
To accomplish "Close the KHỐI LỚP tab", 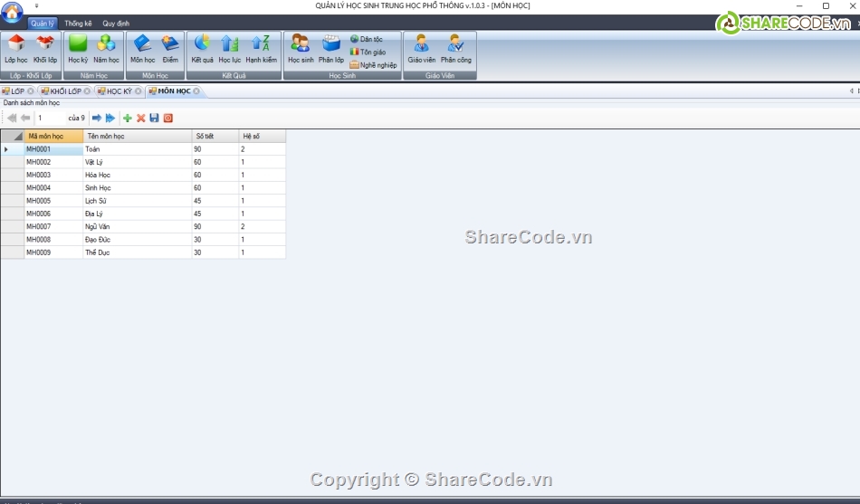I will click(87, 91).
